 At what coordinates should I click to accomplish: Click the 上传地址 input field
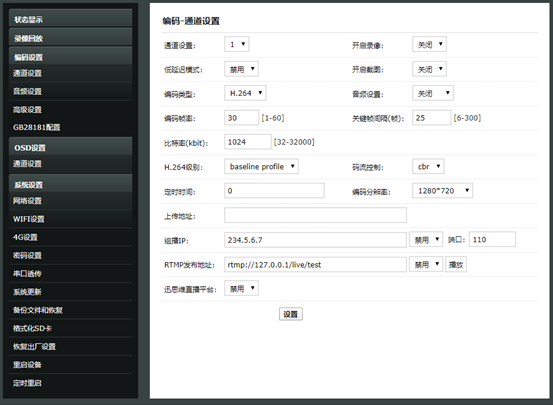(x=315, y=215)
